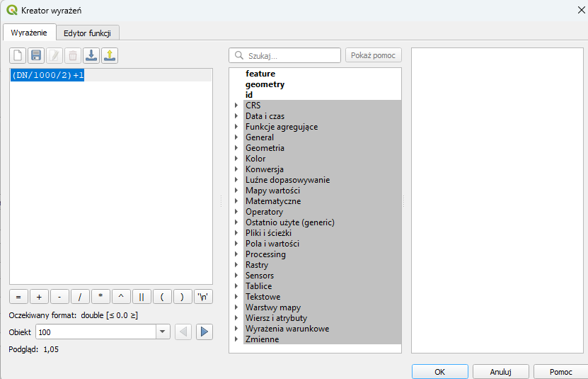Select the geometry item in the function list
This screenshot has width=588, height=379.
coord(265,84)
